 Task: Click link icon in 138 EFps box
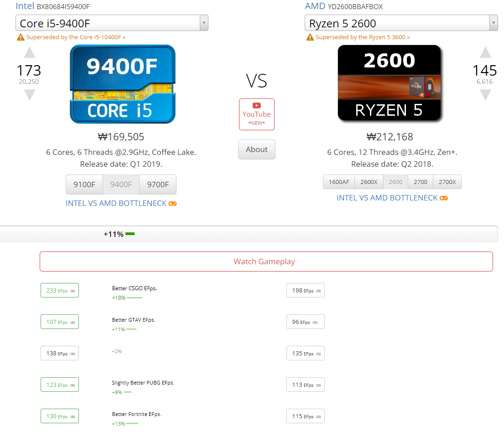pos(73,354)
